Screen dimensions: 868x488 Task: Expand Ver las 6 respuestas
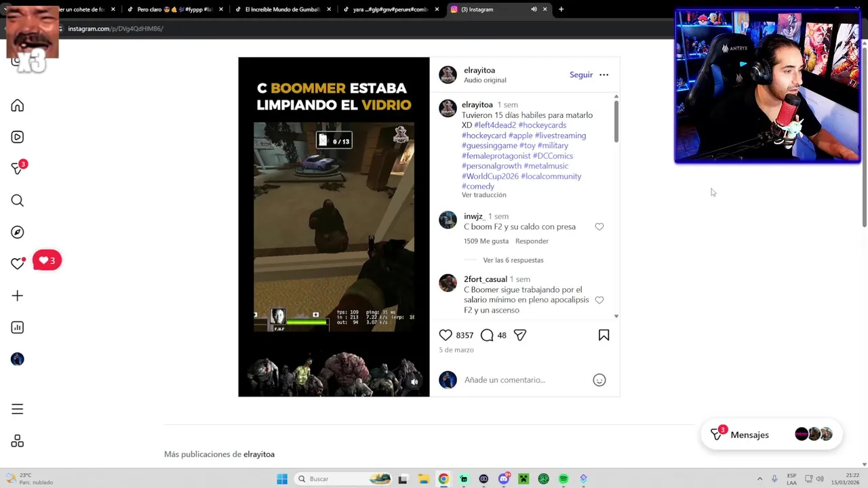[x=513, y=260]
